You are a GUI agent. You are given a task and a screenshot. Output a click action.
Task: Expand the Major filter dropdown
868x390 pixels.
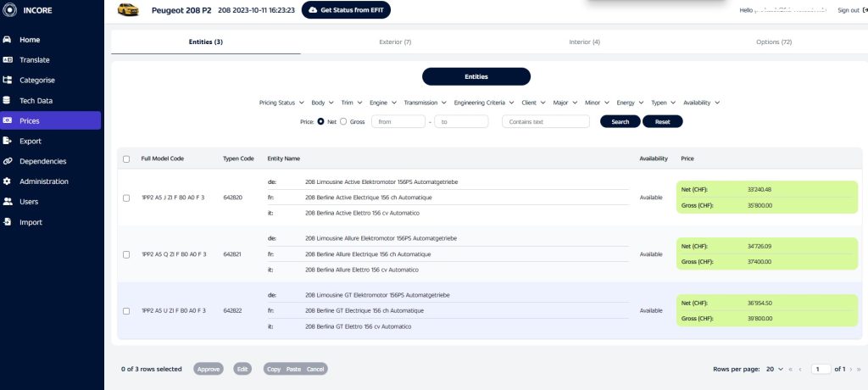click(565, 103)
